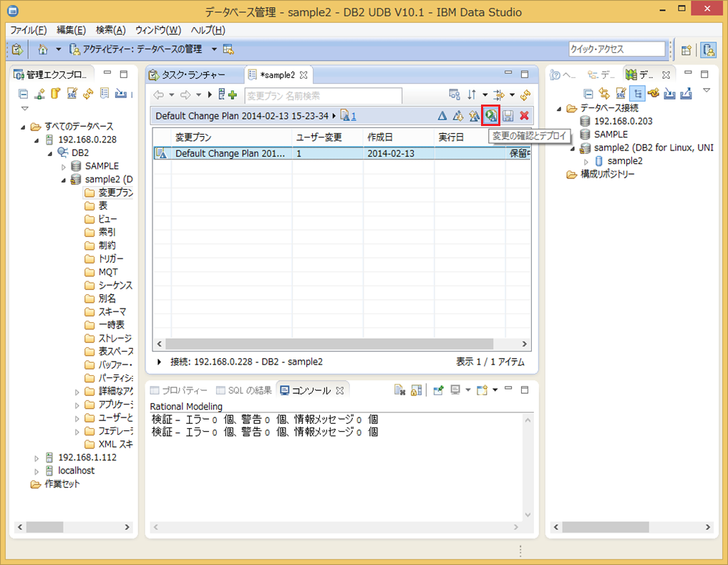728x565 pixels.
Task: Click the refresh icon in the Administration Explorer
Action: pos(88,94)
